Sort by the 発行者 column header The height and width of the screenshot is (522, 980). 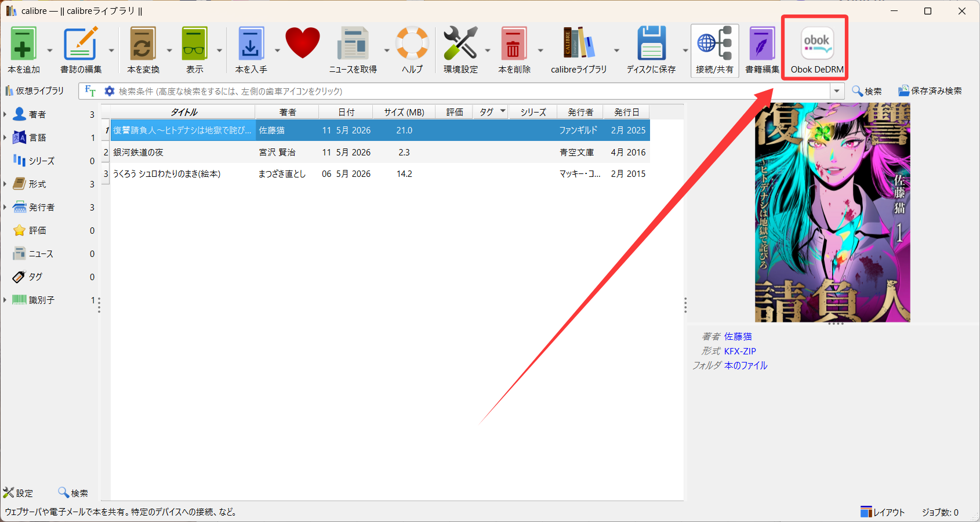(x=580, y=112)
